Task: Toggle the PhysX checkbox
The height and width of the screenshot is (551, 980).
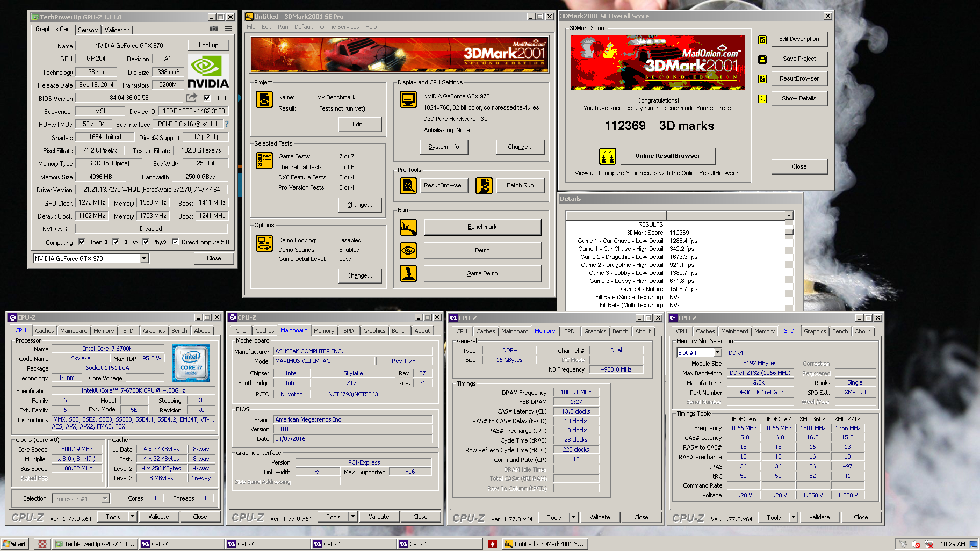Action: (146, 242)
